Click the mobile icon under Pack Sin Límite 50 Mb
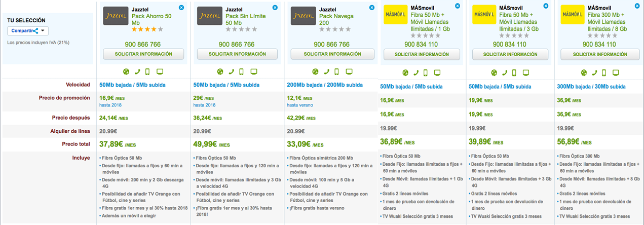The width and height of the screenshot is (644, 225). [x=241, y=71]
